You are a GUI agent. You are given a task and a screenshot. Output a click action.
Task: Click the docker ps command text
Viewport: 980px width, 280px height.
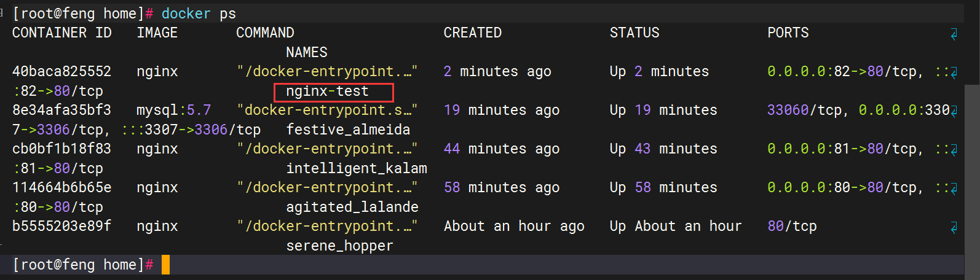199,14
